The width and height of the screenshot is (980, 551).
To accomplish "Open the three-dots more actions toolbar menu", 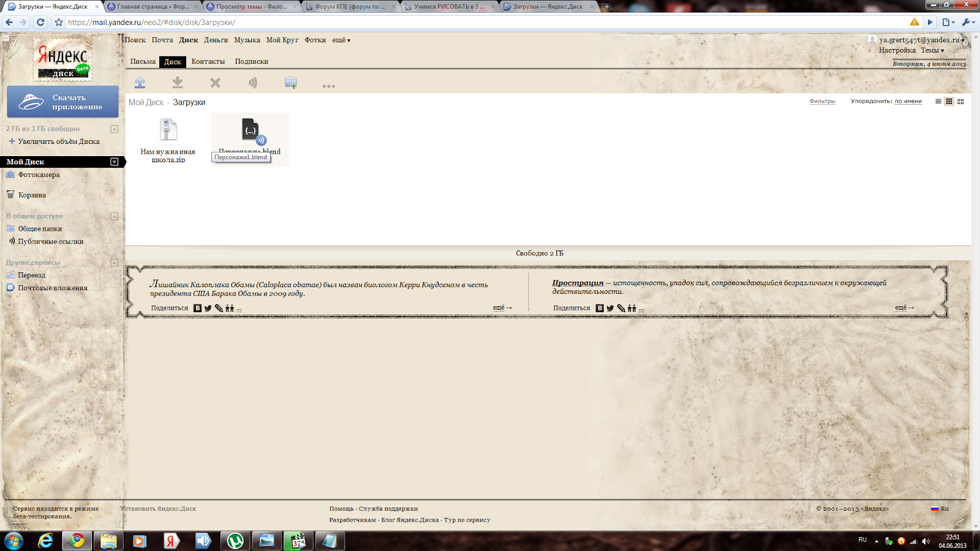I will pyautogui.click(x=328, y=86).
